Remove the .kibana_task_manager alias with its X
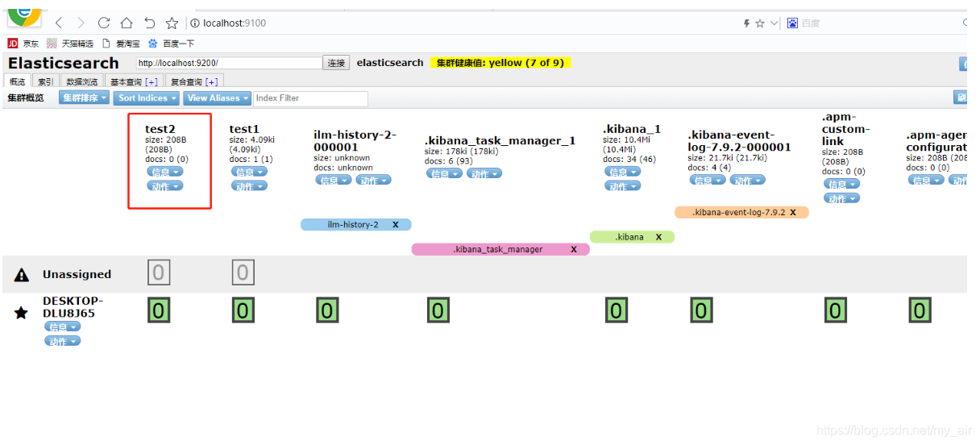The image size is (980, 445). click(x=574, y=249)
